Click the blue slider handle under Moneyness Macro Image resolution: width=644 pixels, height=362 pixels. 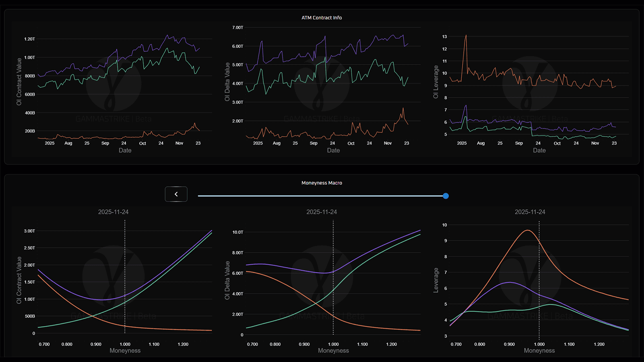click(446, 196)
